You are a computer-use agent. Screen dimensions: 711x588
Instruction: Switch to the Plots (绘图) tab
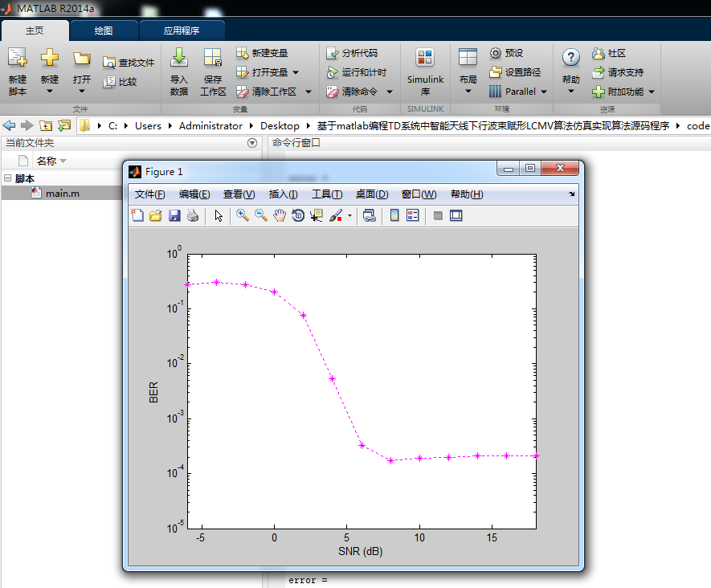pos(104,31)
